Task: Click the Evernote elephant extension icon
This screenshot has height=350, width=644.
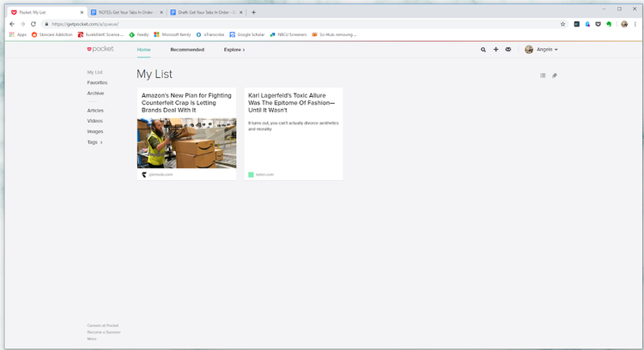Action: [x=609, y=24]
